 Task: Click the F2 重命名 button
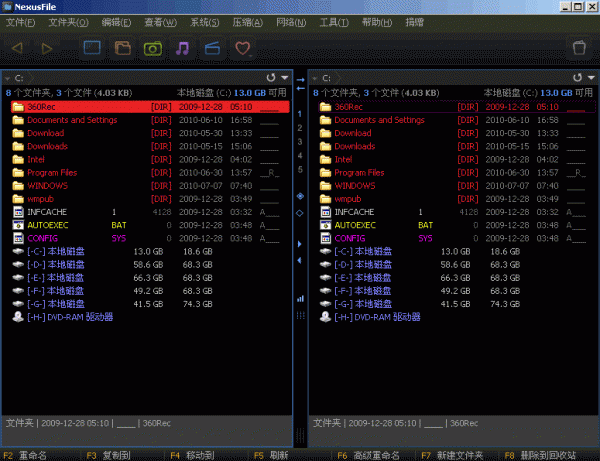pos(25,455)
